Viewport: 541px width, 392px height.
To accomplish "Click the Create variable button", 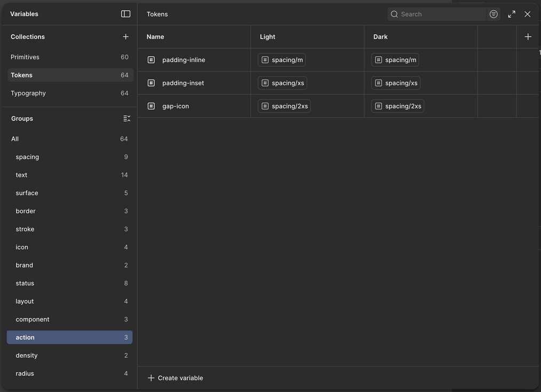I will tap(176, 378).
